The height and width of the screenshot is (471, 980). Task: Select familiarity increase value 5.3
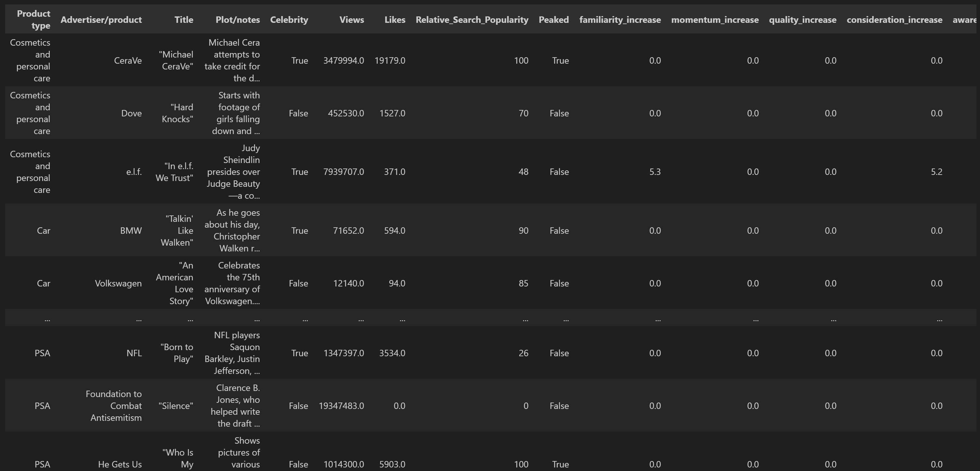[x=655, y=172]
